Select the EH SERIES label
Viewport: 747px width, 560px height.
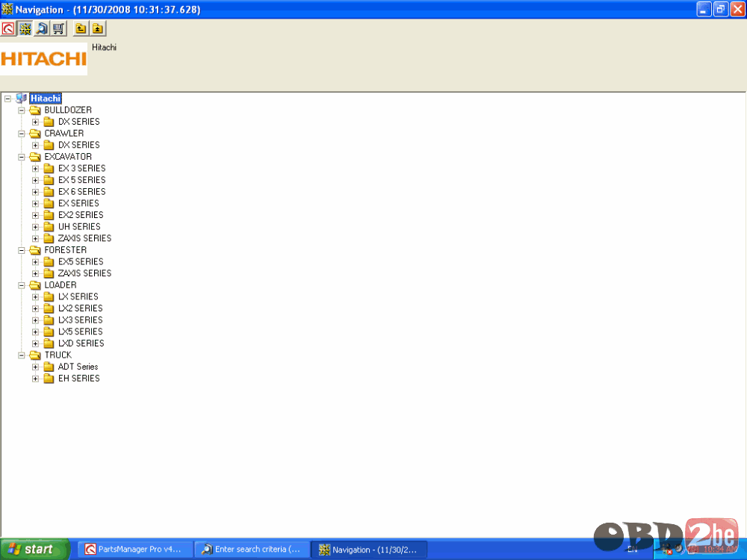(x=79, y=379)
